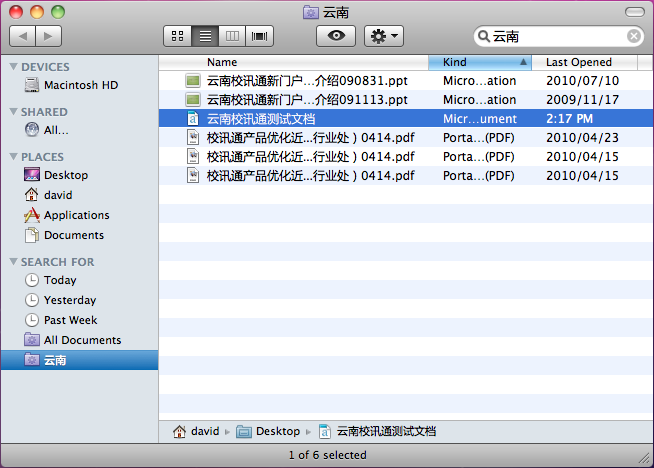Click Desktop in the path bar
The height and width of the screenshot is (468, 654).
click(277, 432)
